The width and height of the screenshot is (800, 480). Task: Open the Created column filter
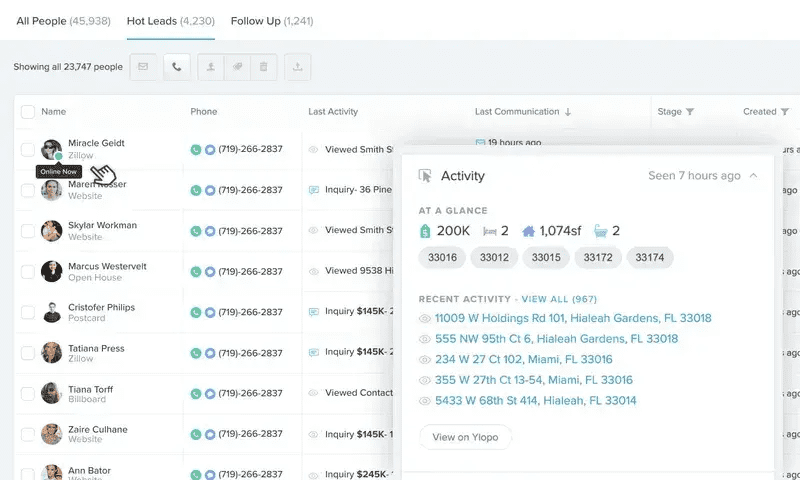(786, 112)
